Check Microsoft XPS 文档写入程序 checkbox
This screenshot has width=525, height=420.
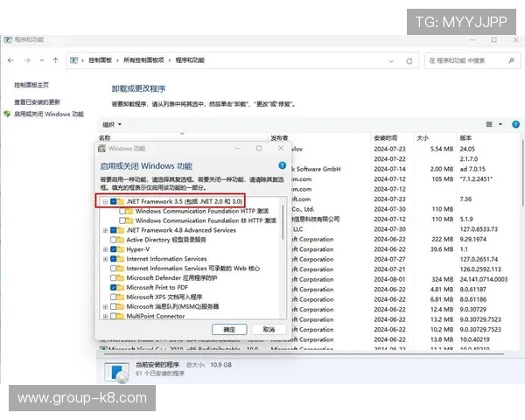pos(113,297)
